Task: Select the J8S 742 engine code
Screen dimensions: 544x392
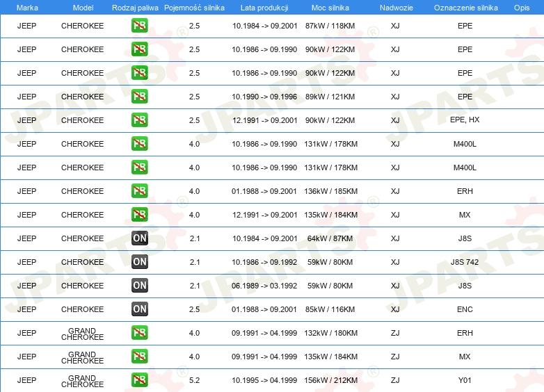Action: pos(465,262)
